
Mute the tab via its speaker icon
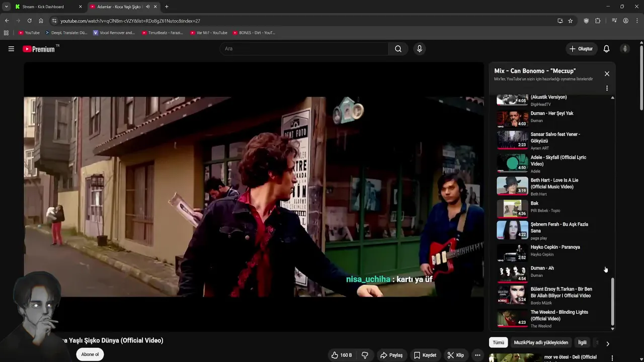[147, 7]
